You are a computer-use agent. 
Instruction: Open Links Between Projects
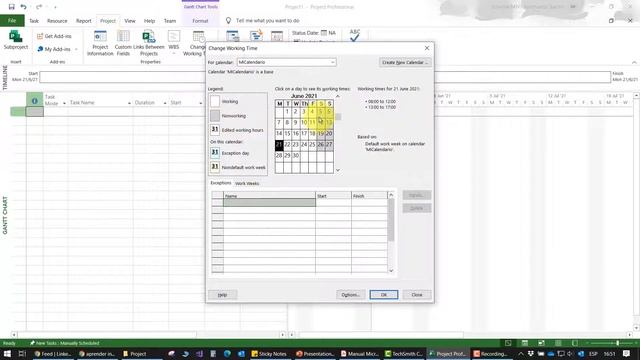click(x=149, y=43)
